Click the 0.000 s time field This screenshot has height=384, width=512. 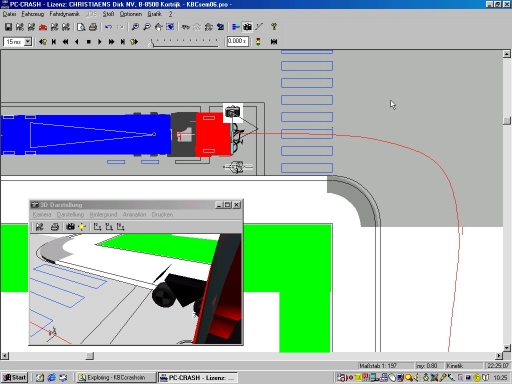pyautogui.click(x=238, y=41)
